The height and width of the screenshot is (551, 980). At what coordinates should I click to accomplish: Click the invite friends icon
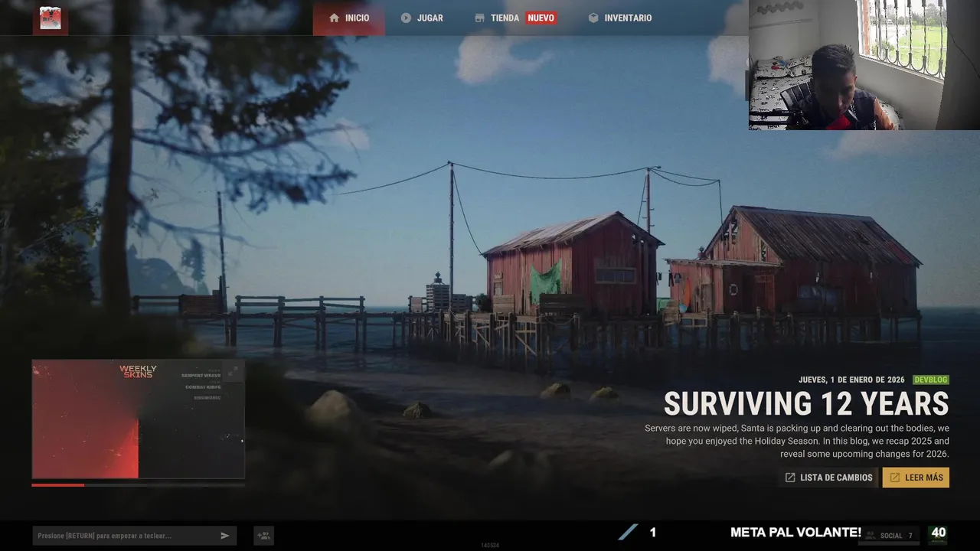click(263, 536)
